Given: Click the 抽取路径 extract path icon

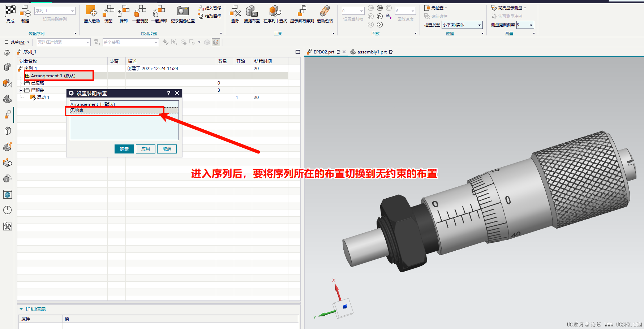Looking at the screenshot, I should 201,16.
